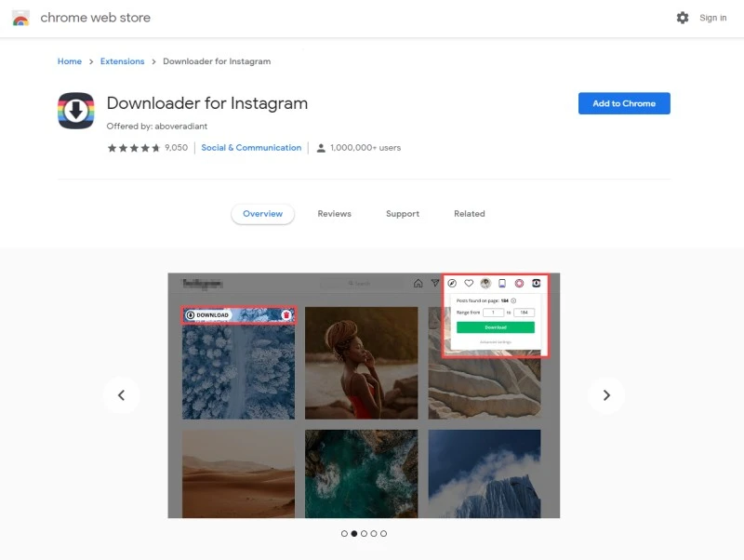Image resolution: width=744 pixels, height=560 pixels.
Task: Click the Downloader for Instagram extension icon
Action: pos(76,113)
